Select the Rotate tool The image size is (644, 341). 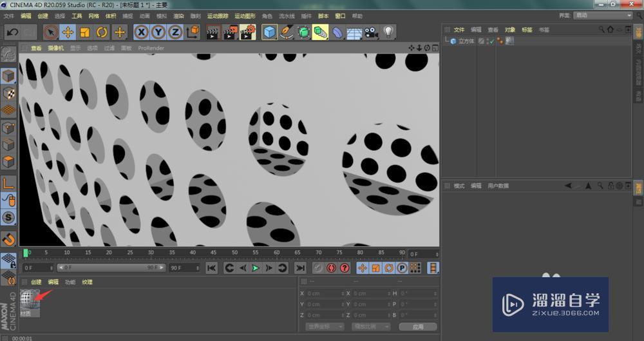(x=102, y=32)
